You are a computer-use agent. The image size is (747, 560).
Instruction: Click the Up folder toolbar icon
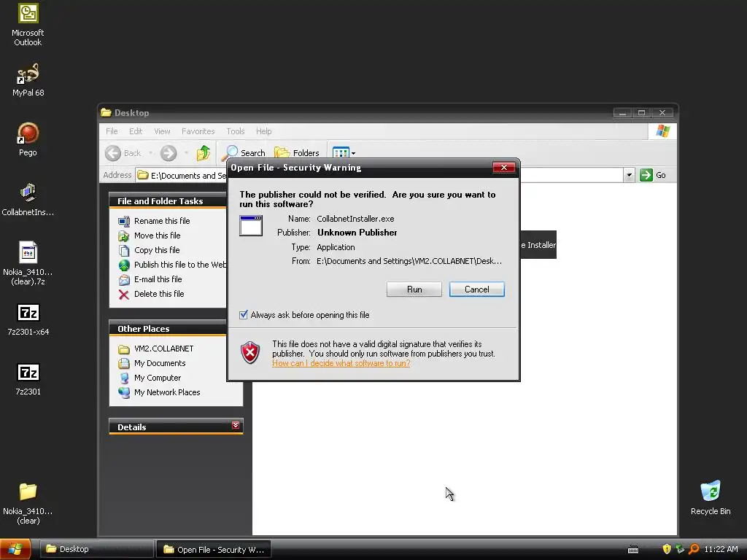(204, 152)
